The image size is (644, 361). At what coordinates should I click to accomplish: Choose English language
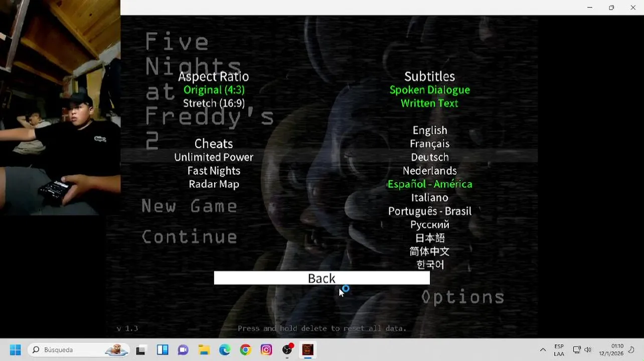pyautogui.click(x=430, y=130)
